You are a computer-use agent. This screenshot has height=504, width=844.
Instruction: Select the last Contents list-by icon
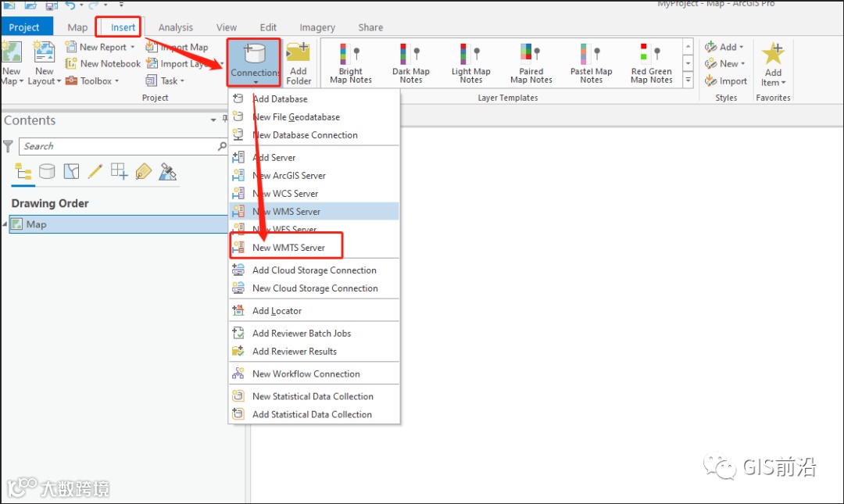(167, 172)
